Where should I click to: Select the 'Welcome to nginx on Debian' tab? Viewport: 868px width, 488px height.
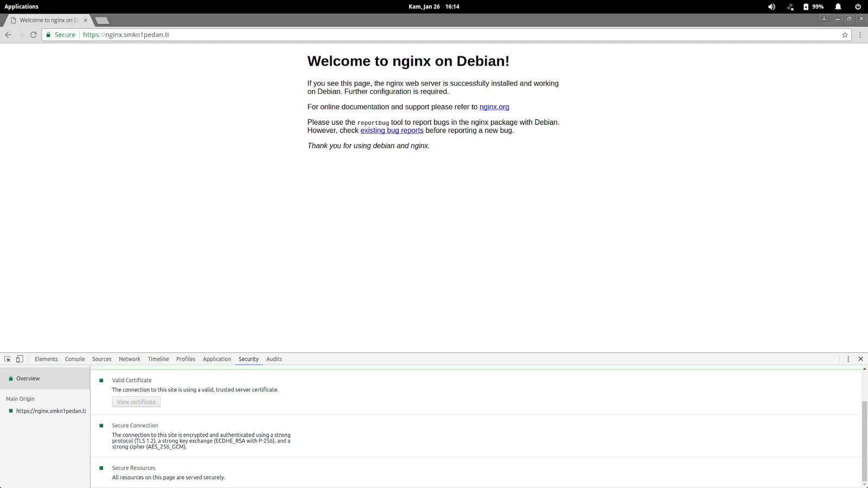(49, 21)
